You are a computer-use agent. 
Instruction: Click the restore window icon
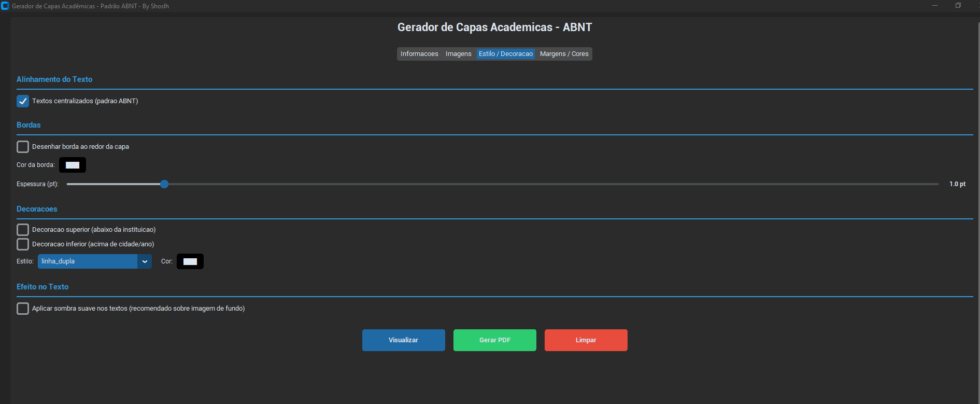958,6
